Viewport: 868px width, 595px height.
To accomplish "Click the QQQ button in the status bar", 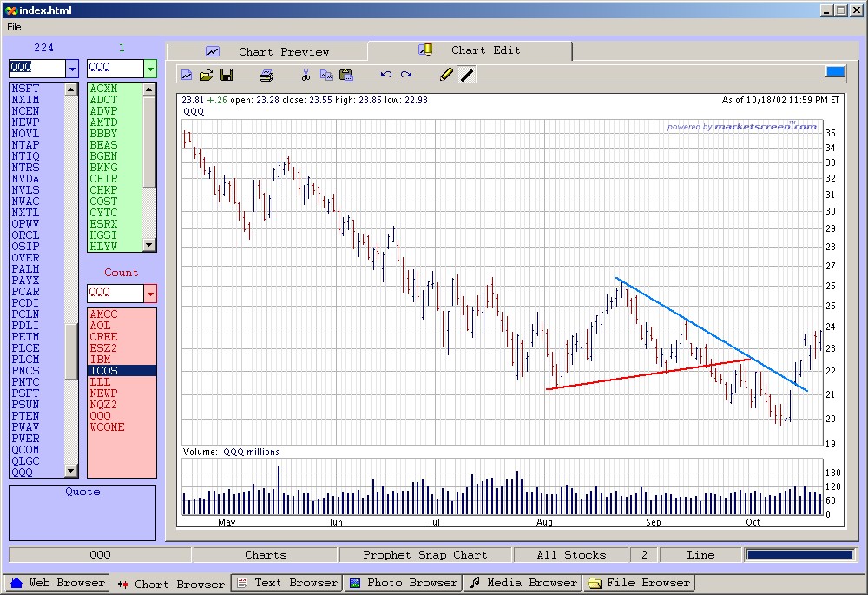I will [100, 554].
